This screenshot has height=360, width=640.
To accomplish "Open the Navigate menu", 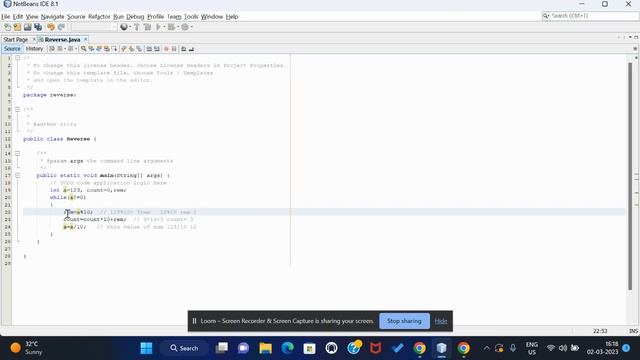I will click(x=52, y=17).
